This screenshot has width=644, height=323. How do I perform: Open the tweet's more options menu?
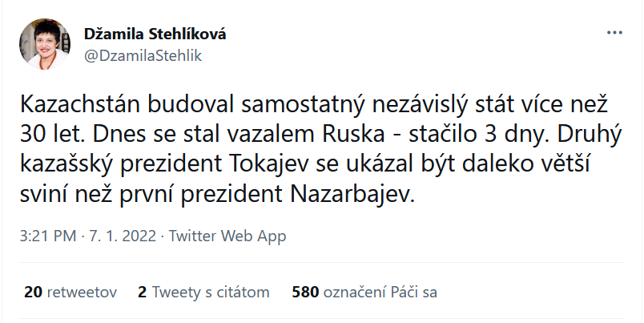point(613,34)
